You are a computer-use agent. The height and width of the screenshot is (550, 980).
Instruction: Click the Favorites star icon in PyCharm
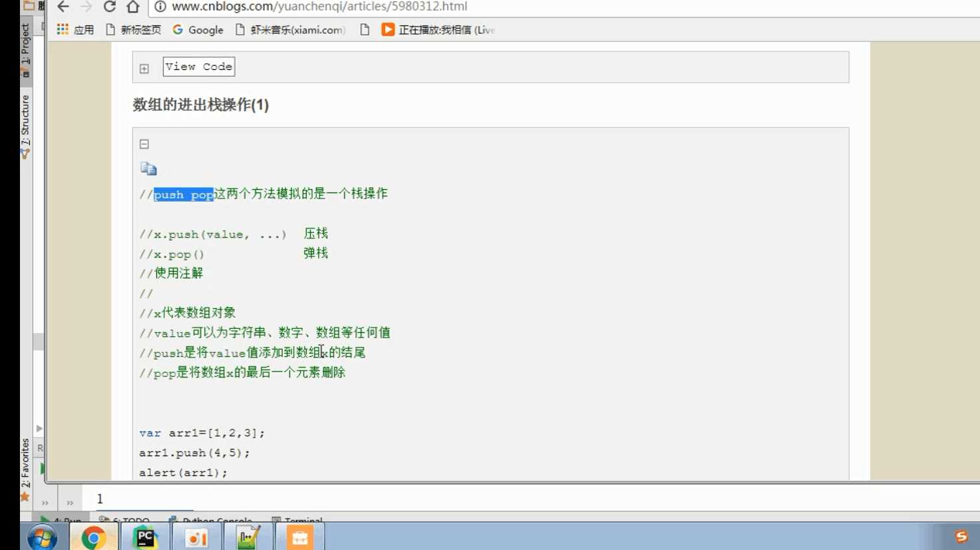point(25,497)
